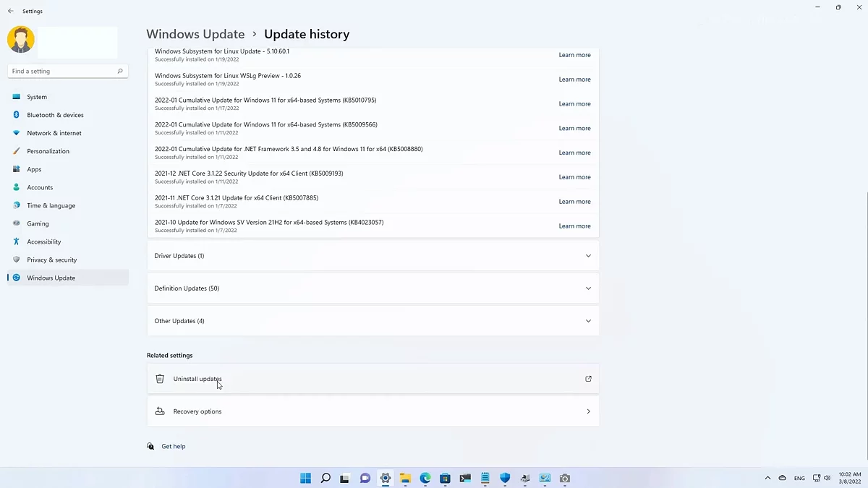Click the Gaming controller icon
The height and width of the screenshot is (488, 868).
(17, 223)
